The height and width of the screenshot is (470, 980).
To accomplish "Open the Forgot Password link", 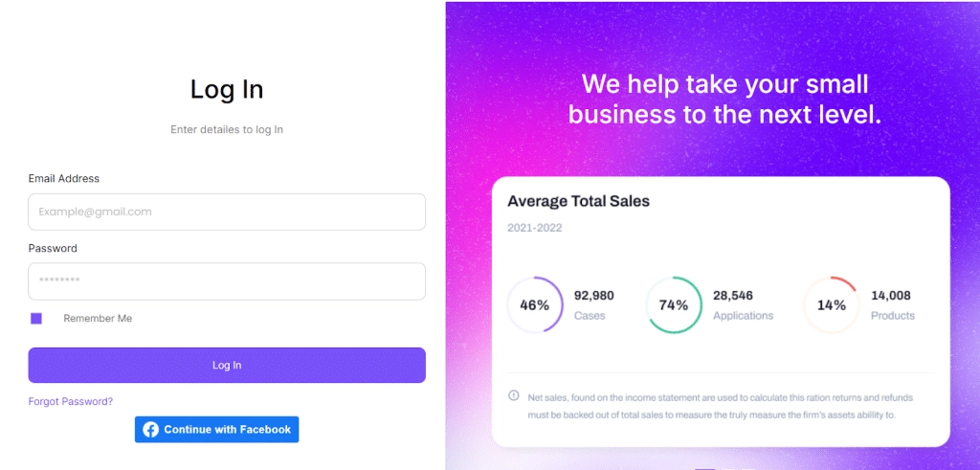I will tap(71, 401).
